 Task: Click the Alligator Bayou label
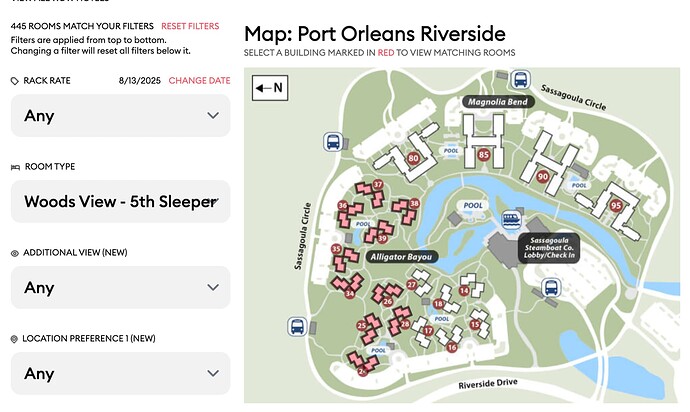click(401, 257)
